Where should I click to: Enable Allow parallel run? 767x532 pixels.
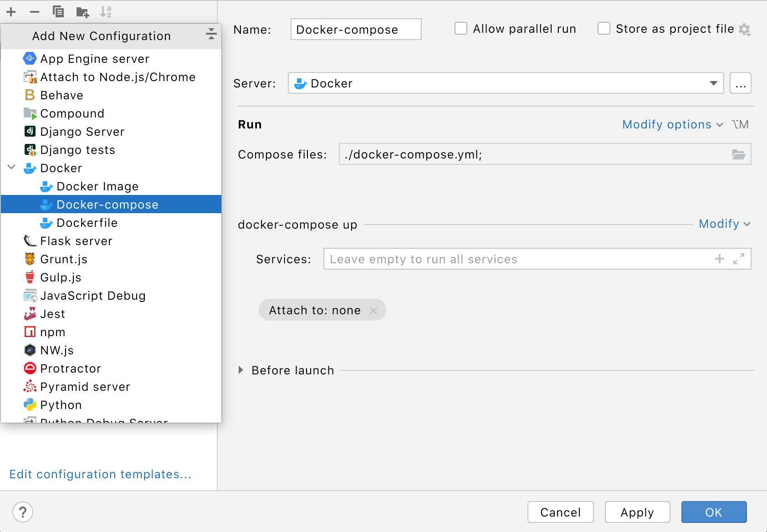pos(460,28)
